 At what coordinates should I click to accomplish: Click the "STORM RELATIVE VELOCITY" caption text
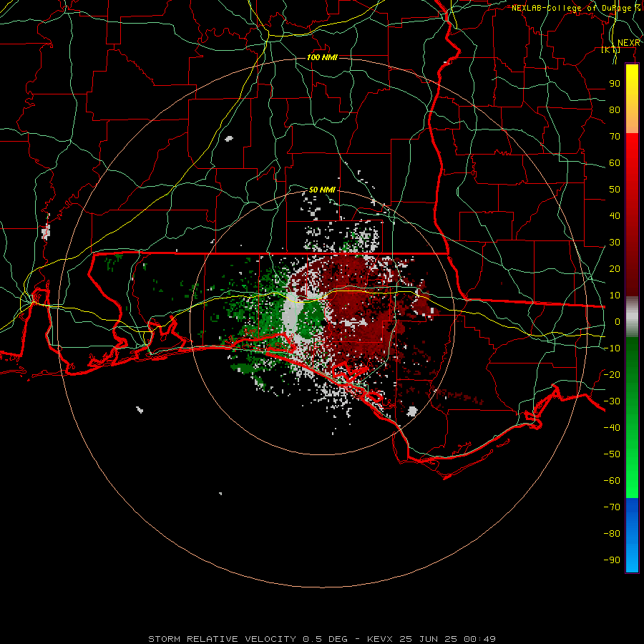[x=222, y=639]
